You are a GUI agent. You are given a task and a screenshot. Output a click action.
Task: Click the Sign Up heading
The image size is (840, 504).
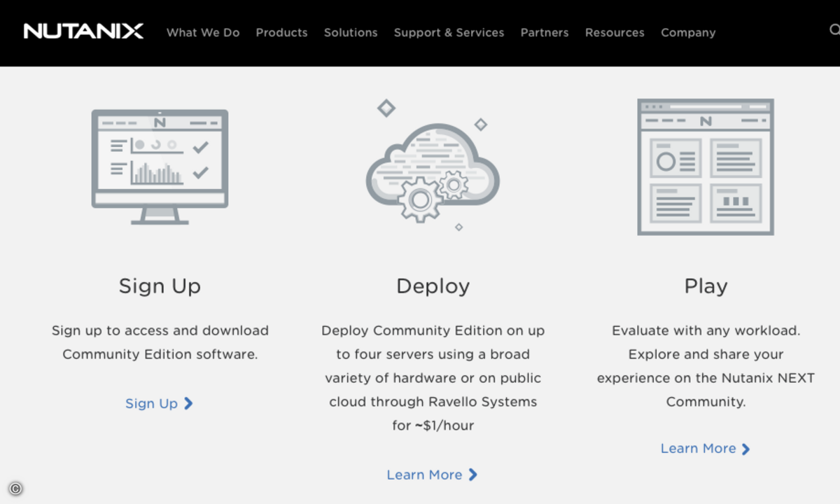click(160, 286)
